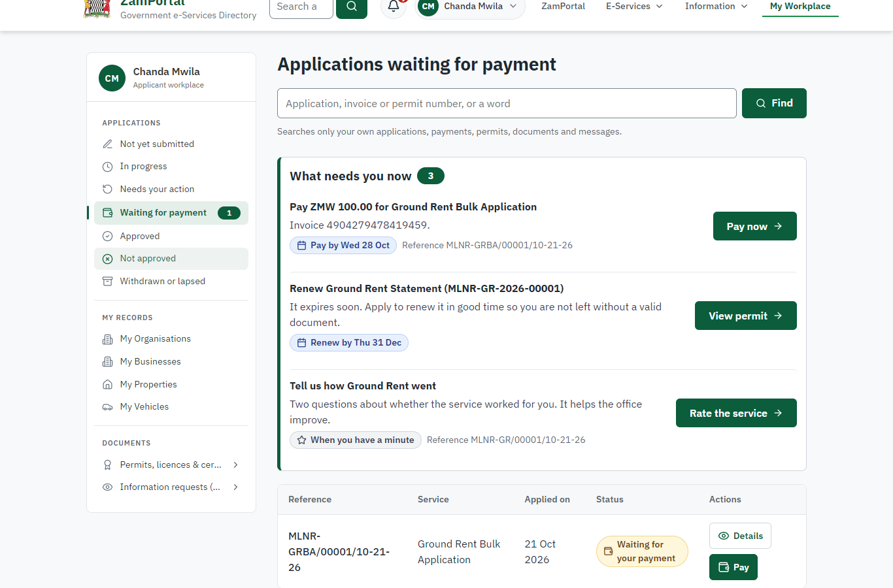
Task: Click the In progress clock icon
Action: point(108,167)
